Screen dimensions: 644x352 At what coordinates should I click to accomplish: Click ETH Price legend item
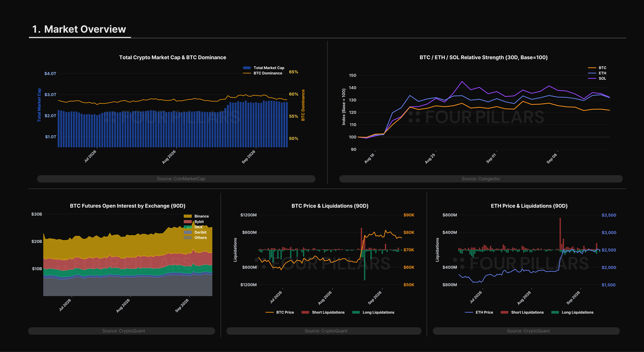coord(479,312)
